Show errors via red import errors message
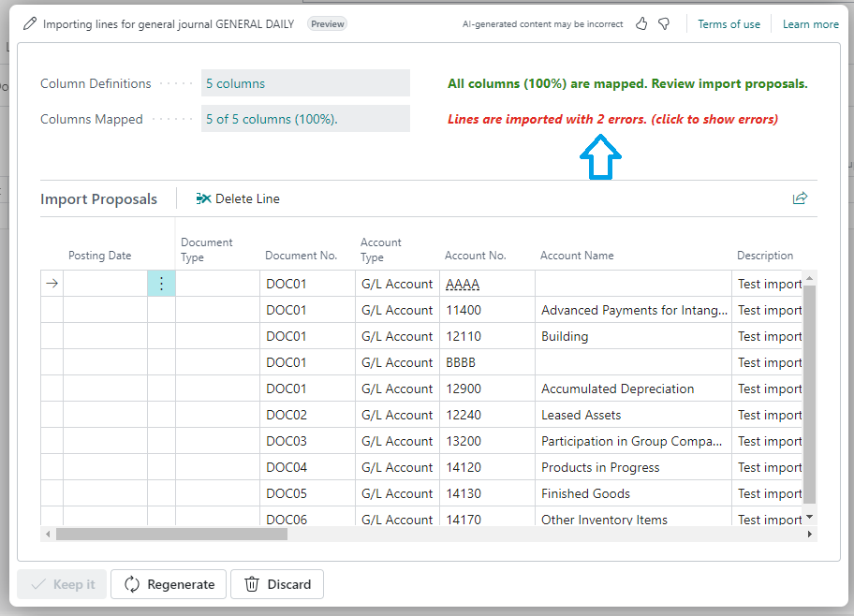 612,119
